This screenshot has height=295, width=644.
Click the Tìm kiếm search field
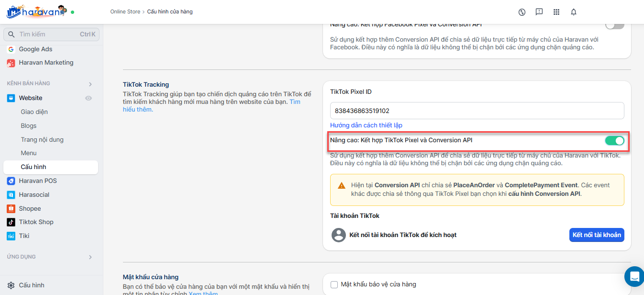(x=51, y=34)
